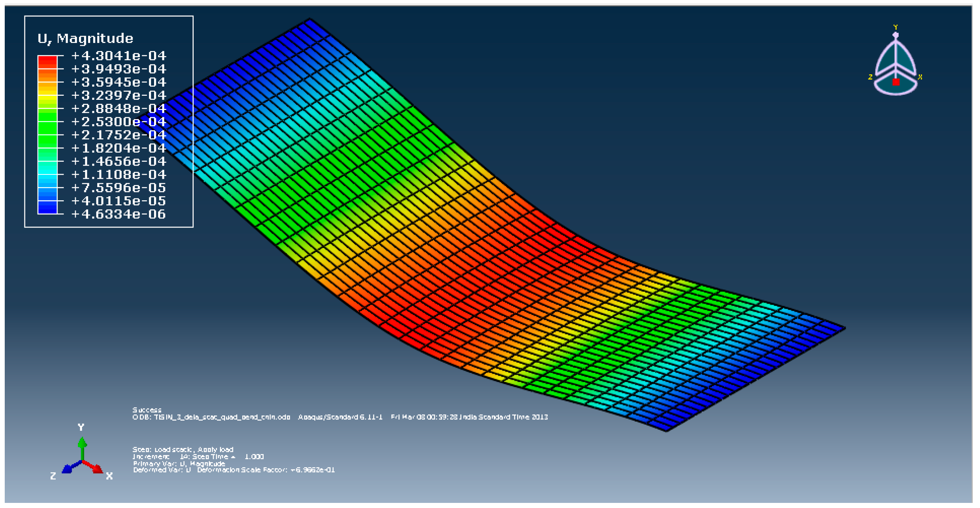980x508 pixels.
Task: Click the +4.3041e-04 maximum legend value
Action: pyautogui.click(x=119, y=56)
